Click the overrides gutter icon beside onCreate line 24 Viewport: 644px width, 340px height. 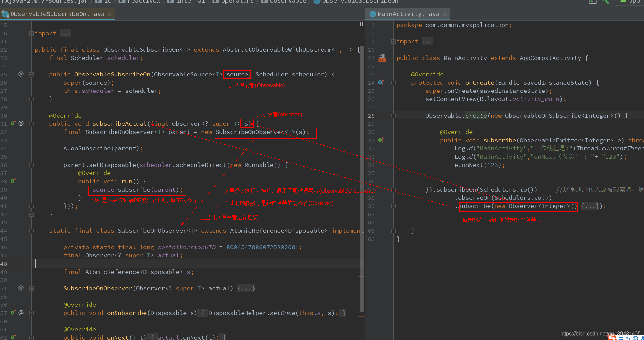coord(381,82)
